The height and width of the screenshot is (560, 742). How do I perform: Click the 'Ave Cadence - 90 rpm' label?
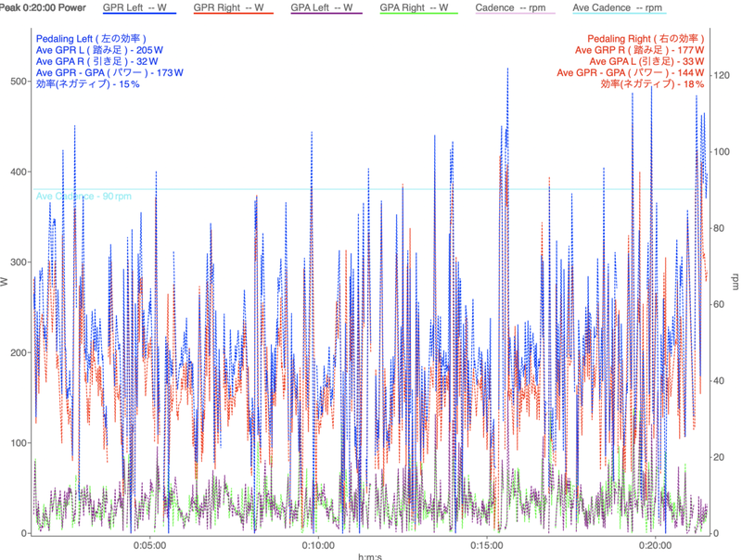[x=83, y=197]
